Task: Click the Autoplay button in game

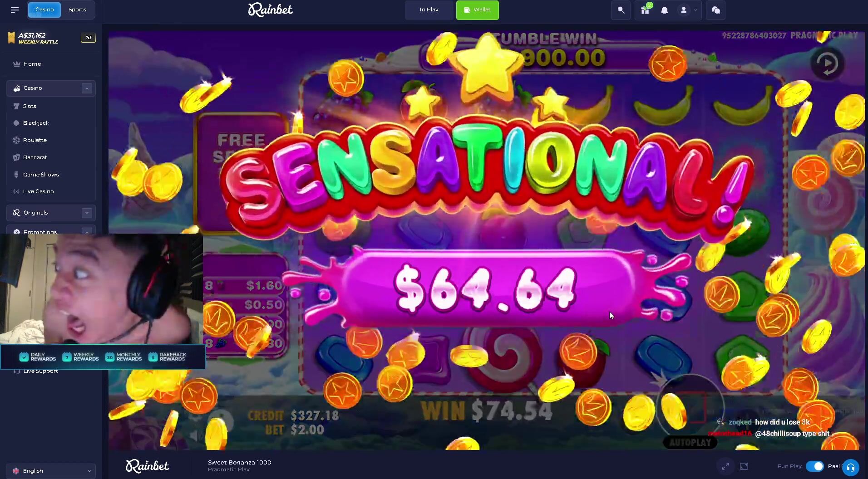Action: (x=690, y=442)
